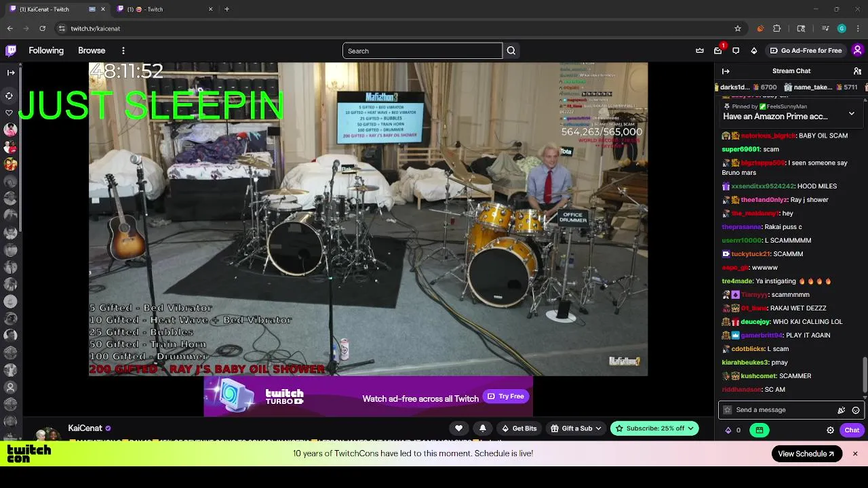
Task: Open the Chrome extensions puzzle icon
Action: [777, 28]
